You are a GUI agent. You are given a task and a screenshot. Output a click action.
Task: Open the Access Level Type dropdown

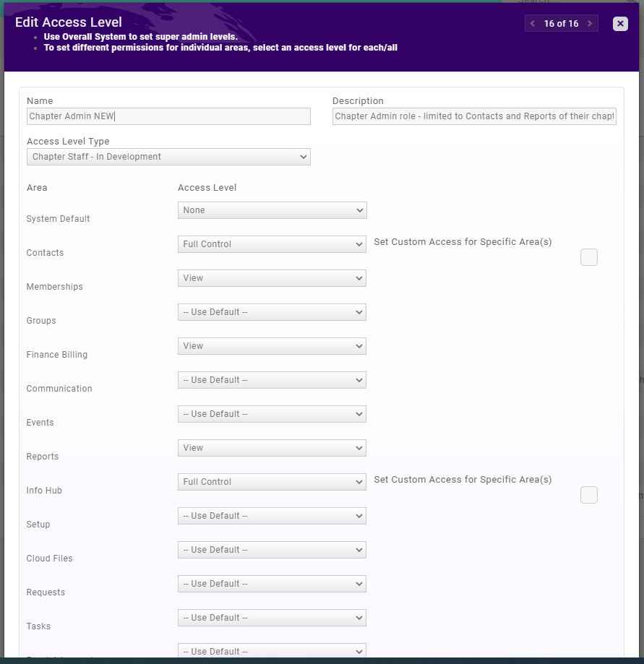click(x=168, y=157)
